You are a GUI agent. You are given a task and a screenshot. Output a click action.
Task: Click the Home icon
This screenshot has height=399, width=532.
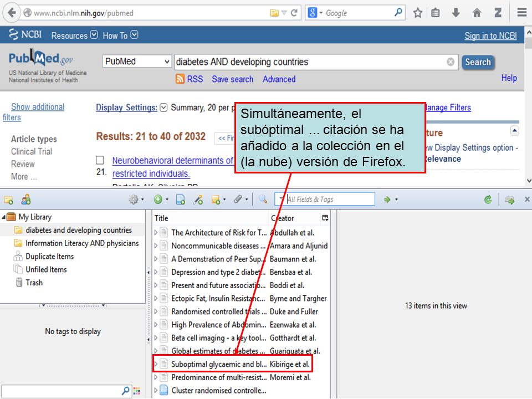pyautogui.click(x=477, y=13)
